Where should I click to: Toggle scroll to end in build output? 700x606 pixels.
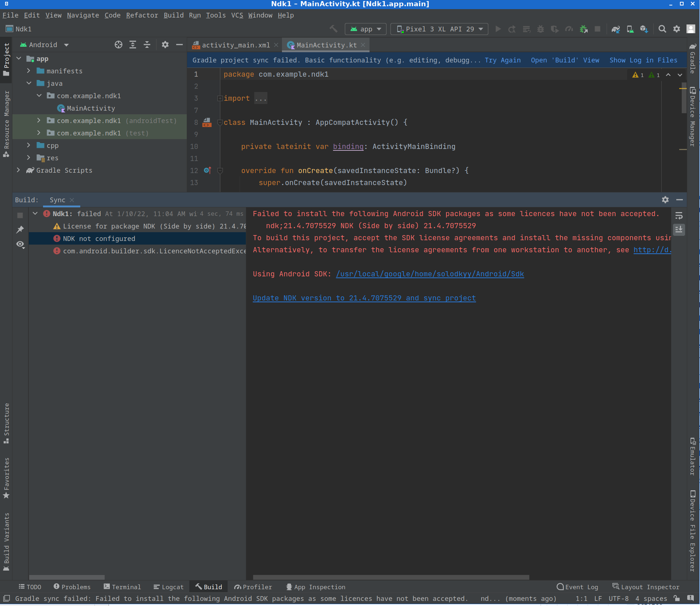pos(679,230)
